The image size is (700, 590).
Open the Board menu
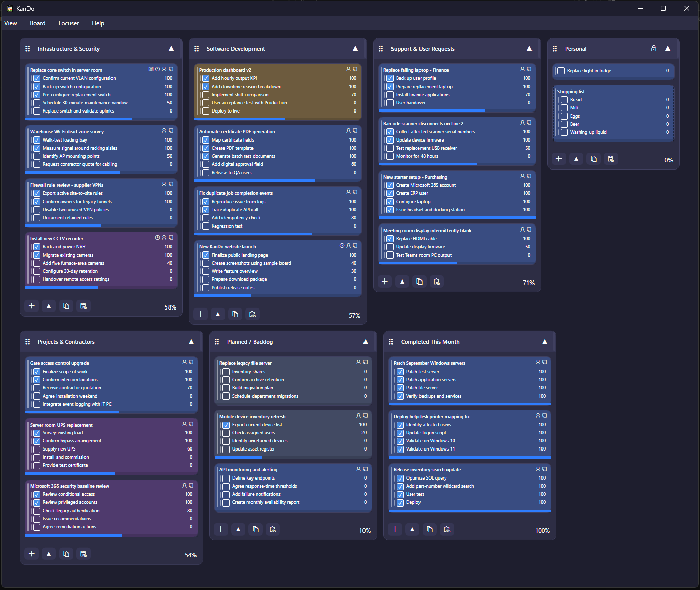click(38, 23)
